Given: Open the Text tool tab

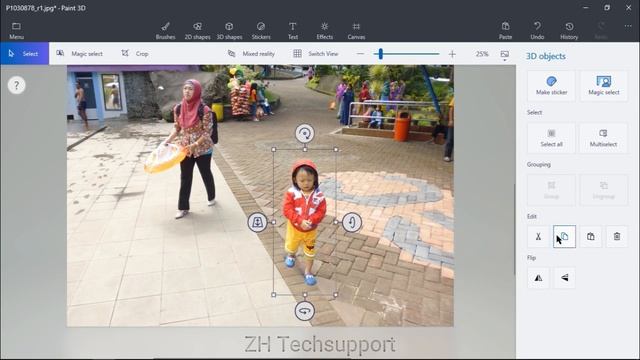Looking at the screenshot, I should click(x=293, y=31).
